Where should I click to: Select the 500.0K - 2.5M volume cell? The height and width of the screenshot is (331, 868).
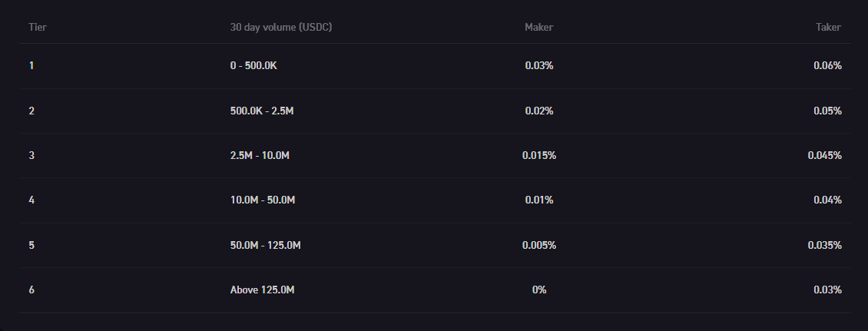pyautogui.click(x=262, y=111)
